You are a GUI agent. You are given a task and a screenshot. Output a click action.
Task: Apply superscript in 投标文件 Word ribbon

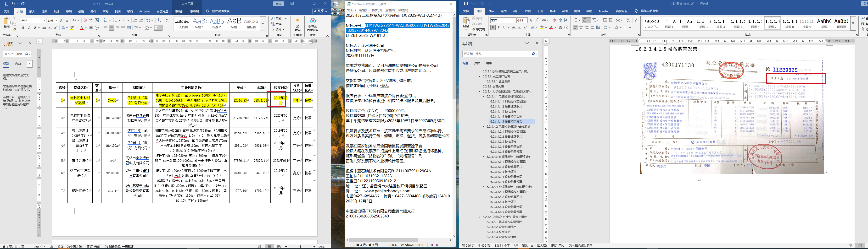pos(525,27)
